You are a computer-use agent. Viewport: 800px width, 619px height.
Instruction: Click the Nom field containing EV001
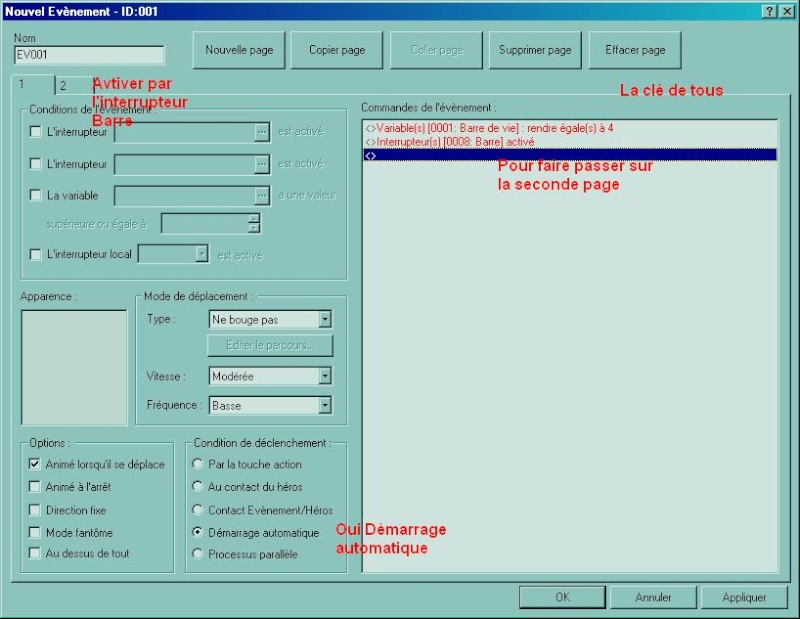tap(89, 57)
